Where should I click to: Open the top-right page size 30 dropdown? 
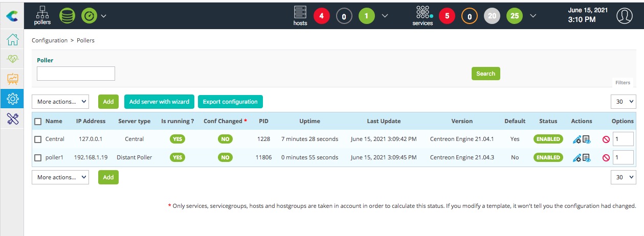click(623, 102)
